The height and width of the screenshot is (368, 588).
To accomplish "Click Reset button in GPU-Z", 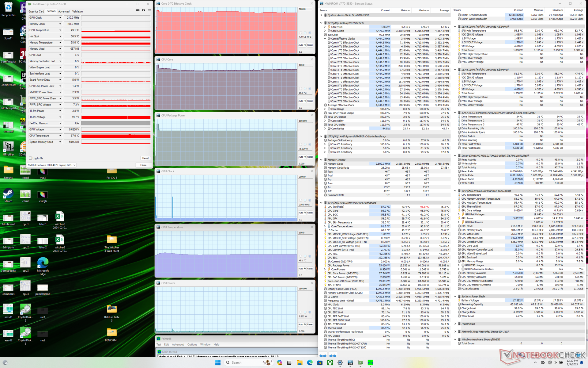I will tap(145, 158).
